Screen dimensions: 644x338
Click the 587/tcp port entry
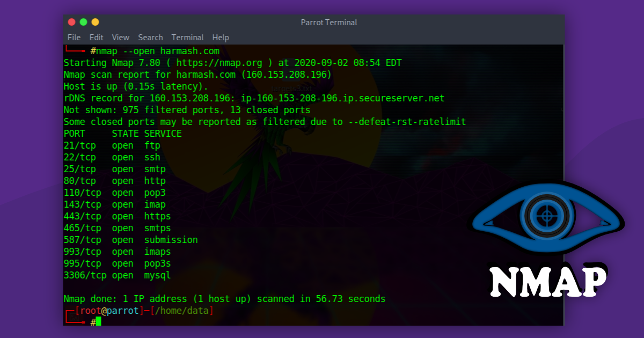82,240
